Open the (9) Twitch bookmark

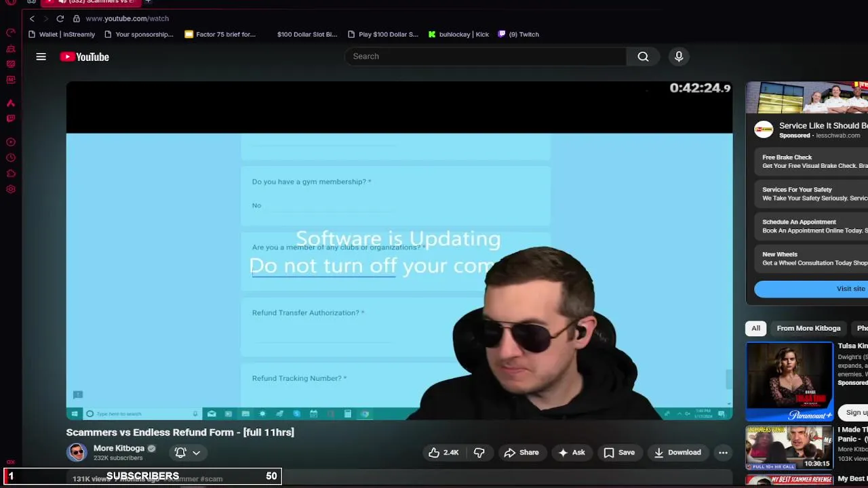coord(519,34)
